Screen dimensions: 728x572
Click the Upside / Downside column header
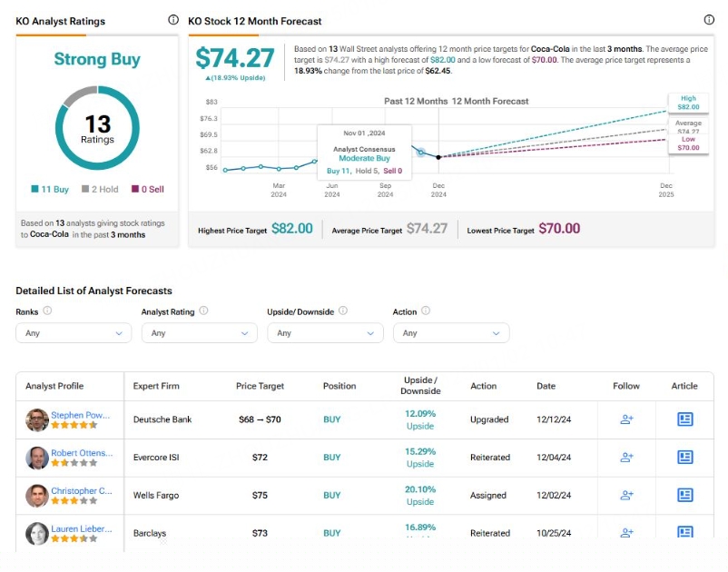[x=420, y=385]
